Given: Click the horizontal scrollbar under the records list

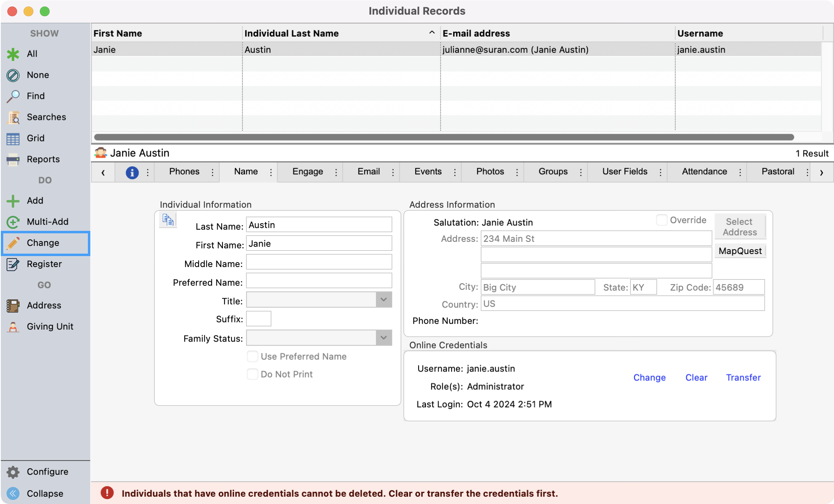Looking at the screenshot, I should point(443,137).
